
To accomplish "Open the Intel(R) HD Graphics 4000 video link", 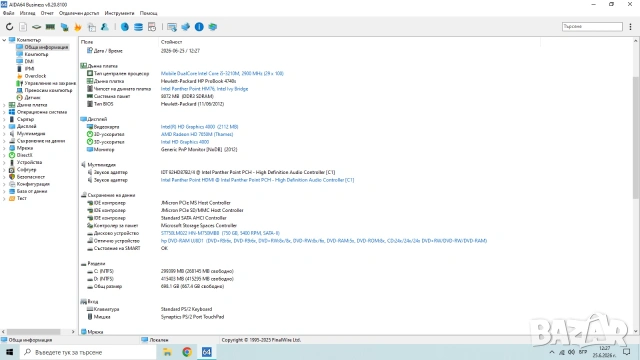I will (x=199, y=127).
